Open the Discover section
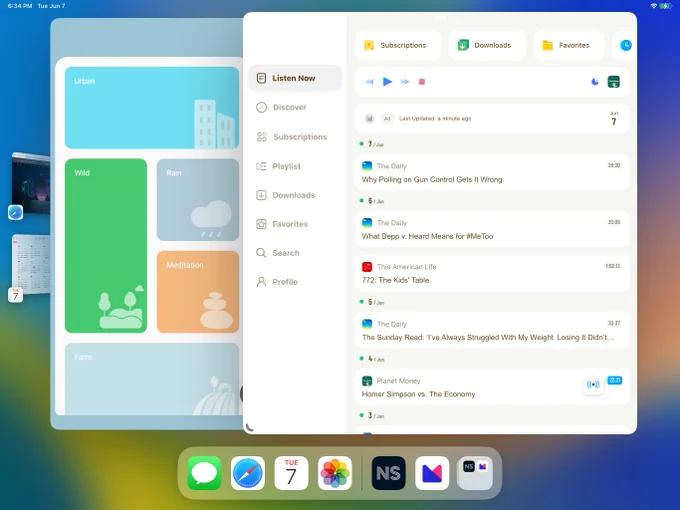This screenshot has width=680, height=510. coord(281,107)
